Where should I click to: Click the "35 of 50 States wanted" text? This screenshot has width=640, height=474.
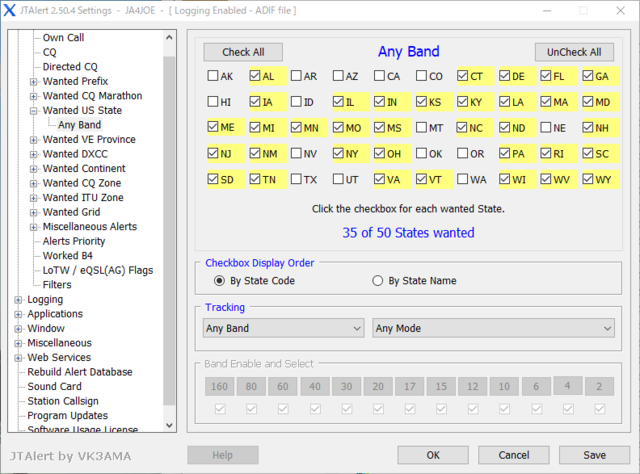[409, 233]
